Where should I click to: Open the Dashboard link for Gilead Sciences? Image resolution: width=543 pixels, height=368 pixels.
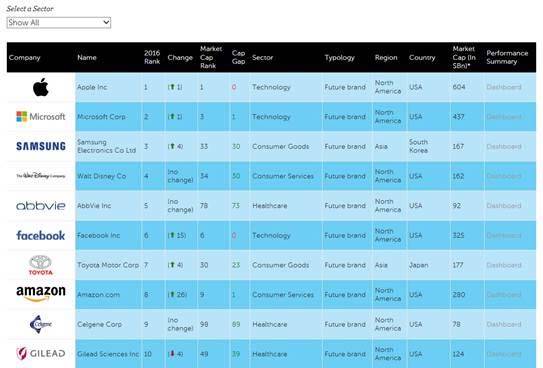pyautogui.click(x=504, y=354)
